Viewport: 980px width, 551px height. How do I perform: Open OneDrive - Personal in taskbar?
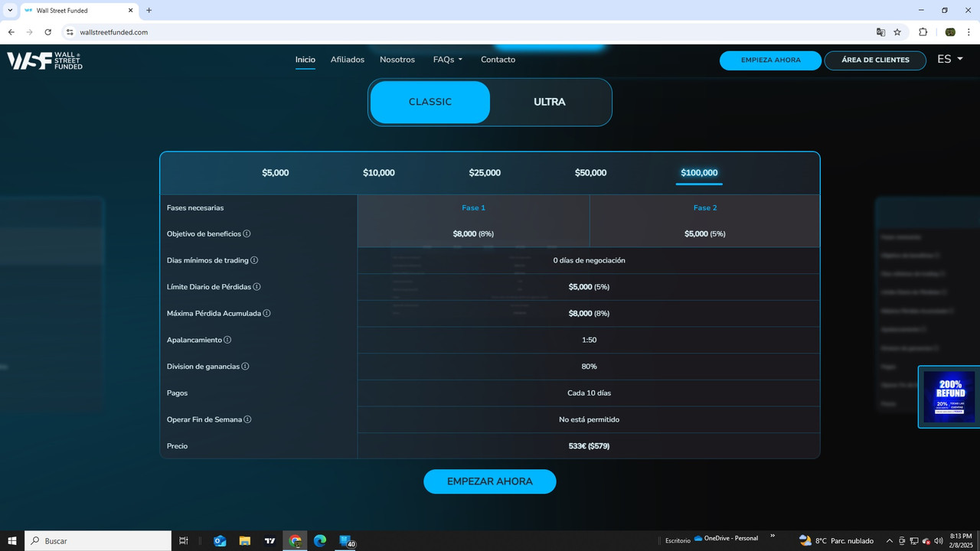tap(726, 539)
